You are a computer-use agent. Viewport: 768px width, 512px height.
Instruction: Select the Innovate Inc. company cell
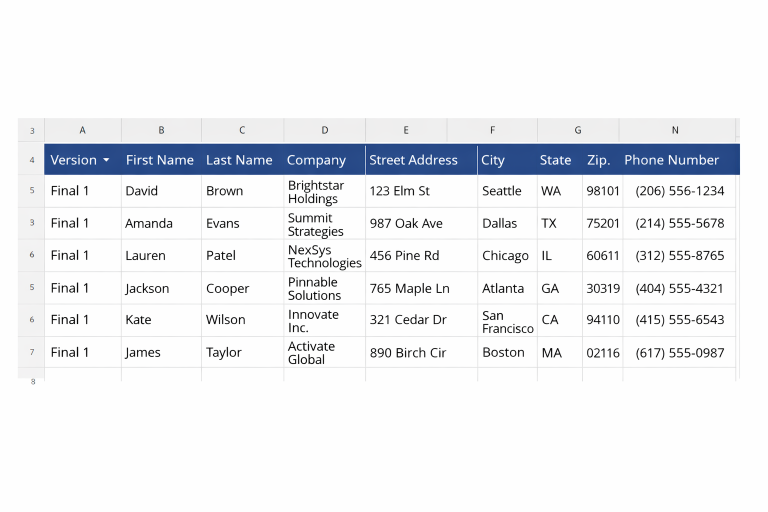(x=324, y=320)
